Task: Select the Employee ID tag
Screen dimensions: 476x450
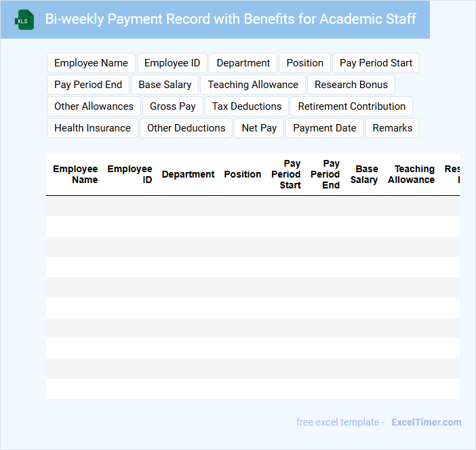Action: pyautogui.click(x=172, y=63)
